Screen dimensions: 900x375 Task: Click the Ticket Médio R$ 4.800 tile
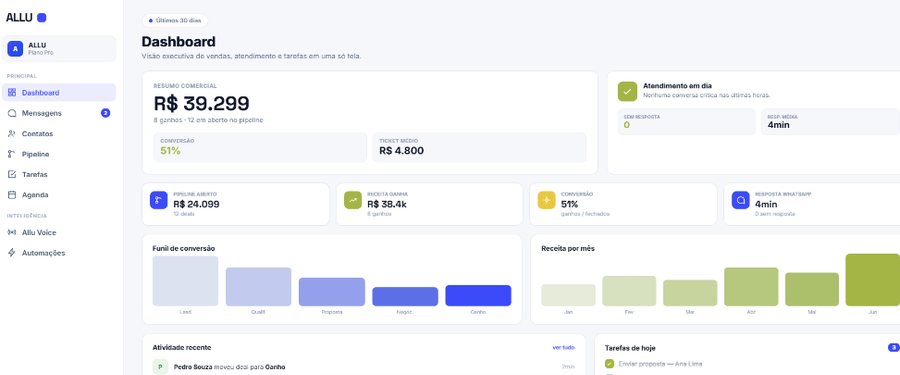click(479, 148)
